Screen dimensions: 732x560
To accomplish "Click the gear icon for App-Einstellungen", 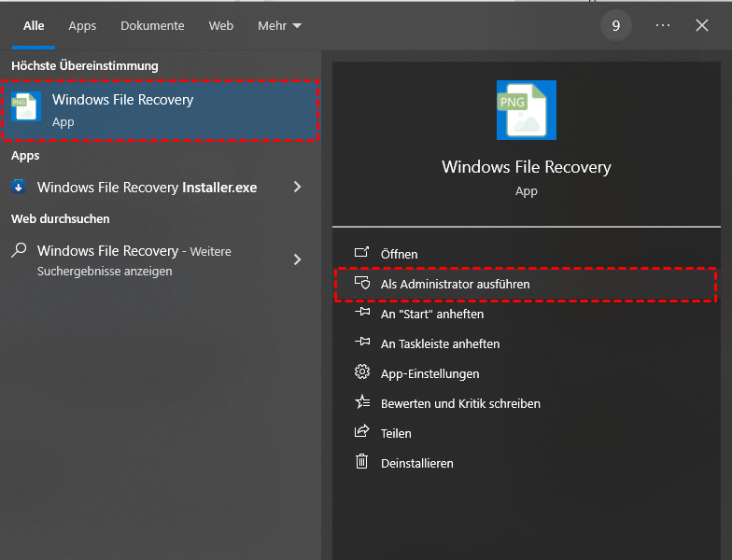I will (362, 371).
